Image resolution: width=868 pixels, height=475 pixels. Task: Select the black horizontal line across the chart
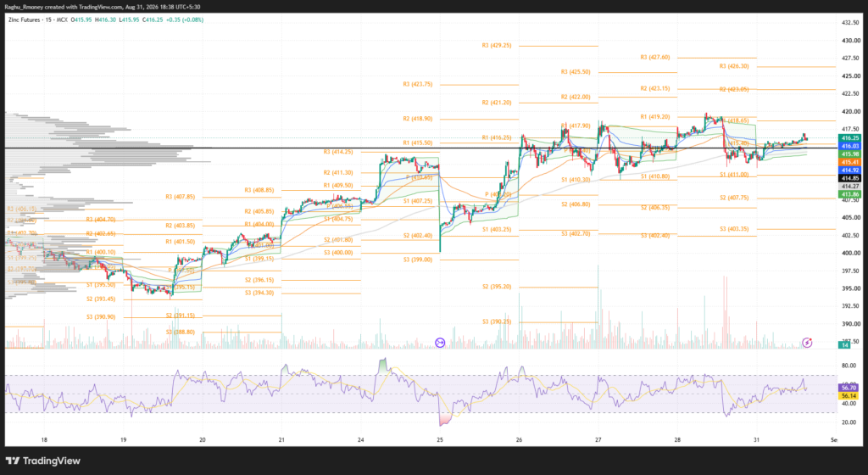[420, 148]
